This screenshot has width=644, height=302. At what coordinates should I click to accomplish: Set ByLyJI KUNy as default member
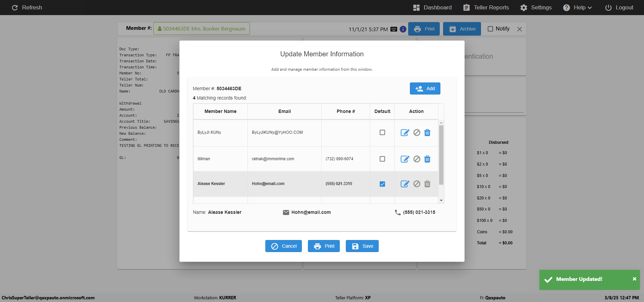point(382,132)
